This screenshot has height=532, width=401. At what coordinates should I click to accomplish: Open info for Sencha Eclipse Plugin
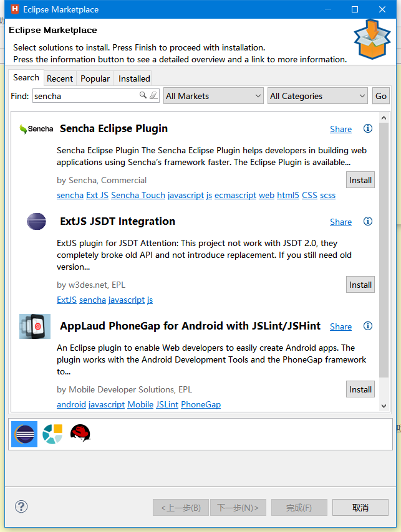pyautogui.click(x=368, y=128)
